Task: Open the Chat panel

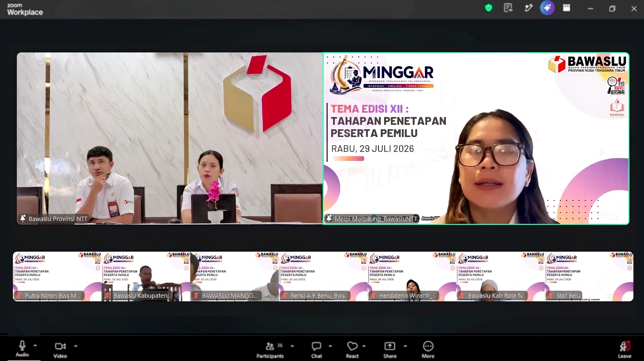Action: click(x=317, y=350)
